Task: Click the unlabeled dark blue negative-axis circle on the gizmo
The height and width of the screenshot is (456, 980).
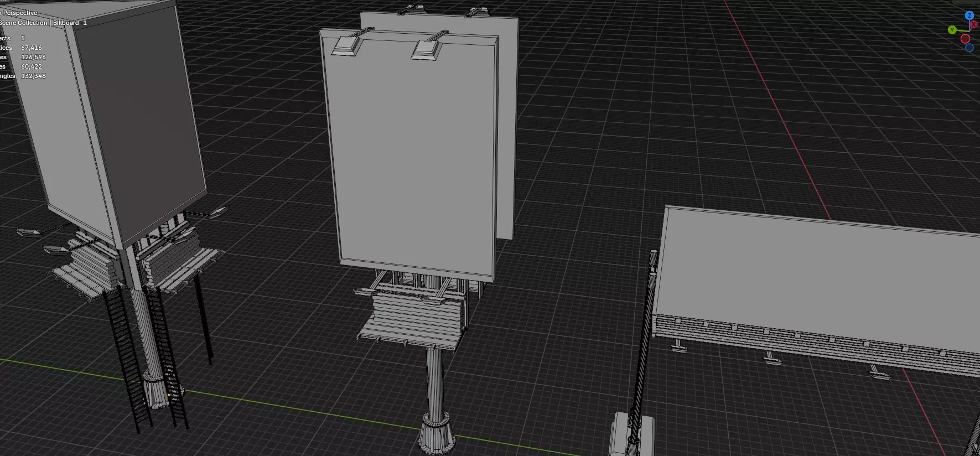Action: 969,48
